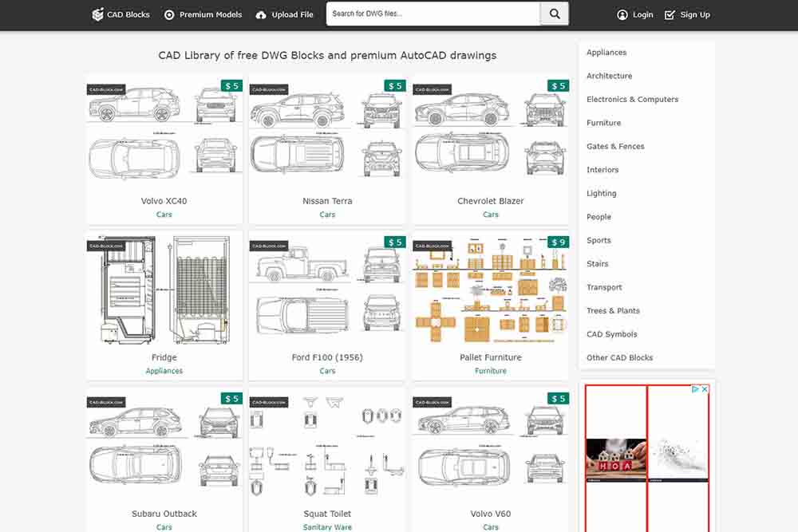Close the advertisement with the X icon
Viewport: 798px width, 532px height.
[705, 389]
